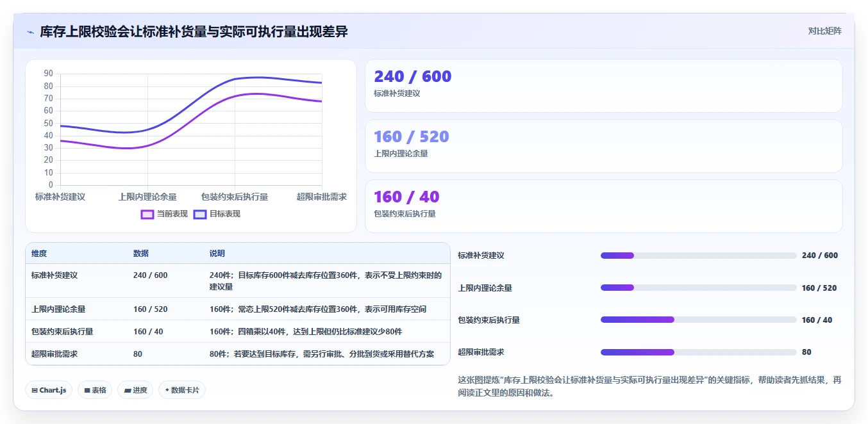Click the 240 / 600 data card value
Screen dimensions: 868x424
413,76
